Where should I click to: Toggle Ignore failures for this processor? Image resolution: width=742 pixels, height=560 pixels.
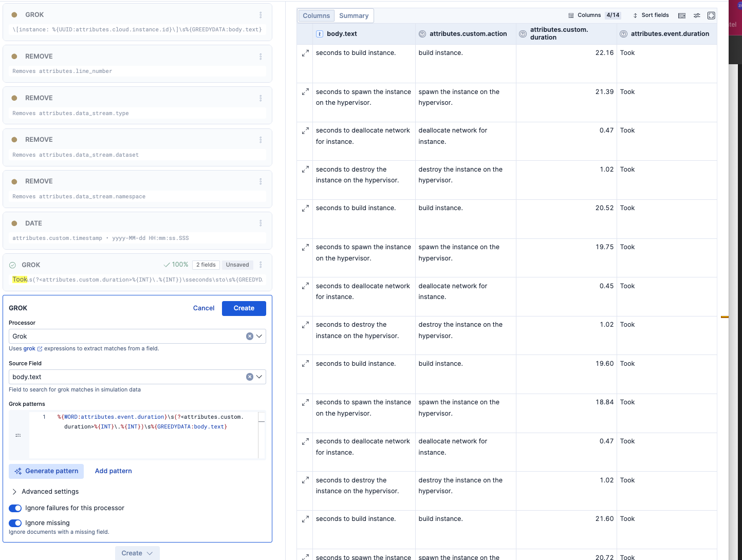click(15, 508)
